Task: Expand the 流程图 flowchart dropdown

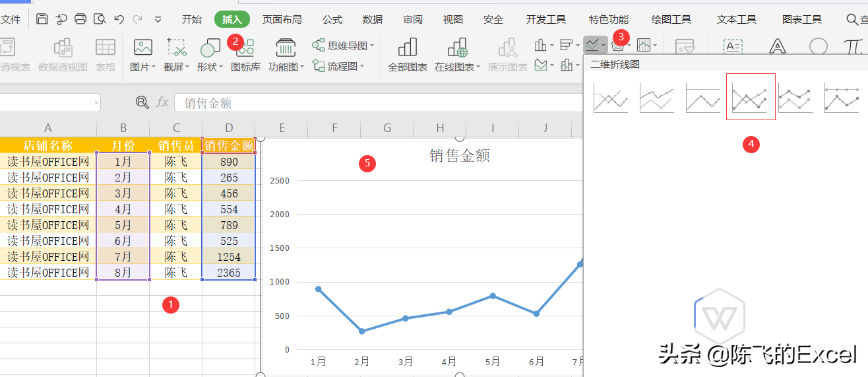Action: point(362,67)
